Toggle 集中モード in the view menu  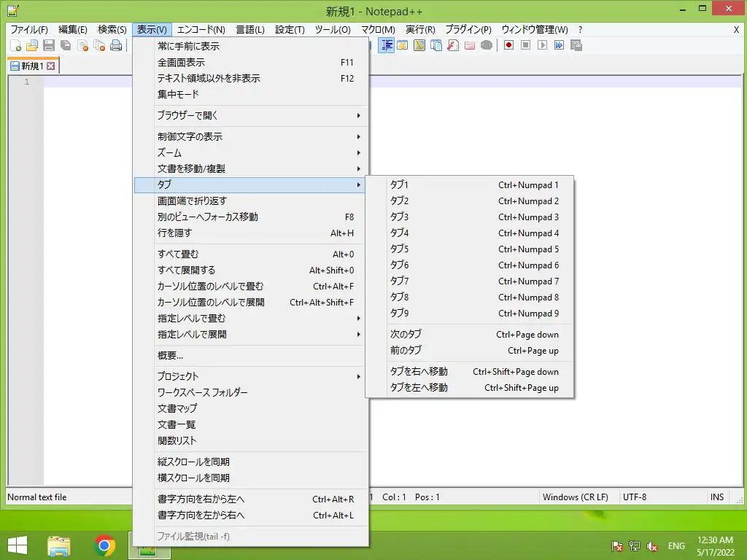click(x=251, y=94)
